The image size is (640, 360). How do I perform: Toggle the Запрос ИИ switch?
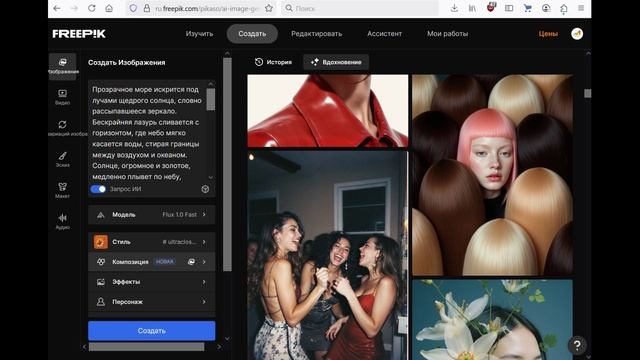[98, 189]
